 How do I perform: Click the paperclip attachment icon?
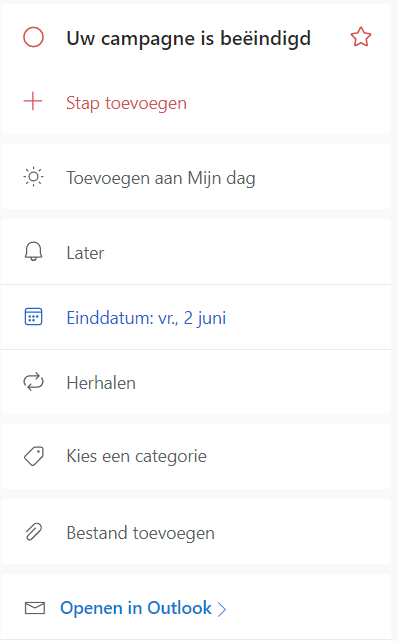click(x=34, y=532)
